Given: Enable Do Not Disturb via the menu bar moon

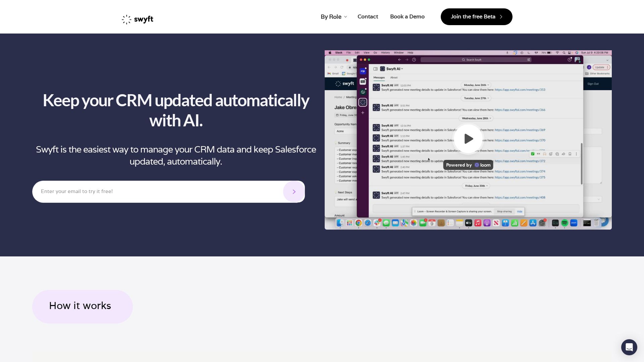Looking at the screenshot, I should coord(529,53).
